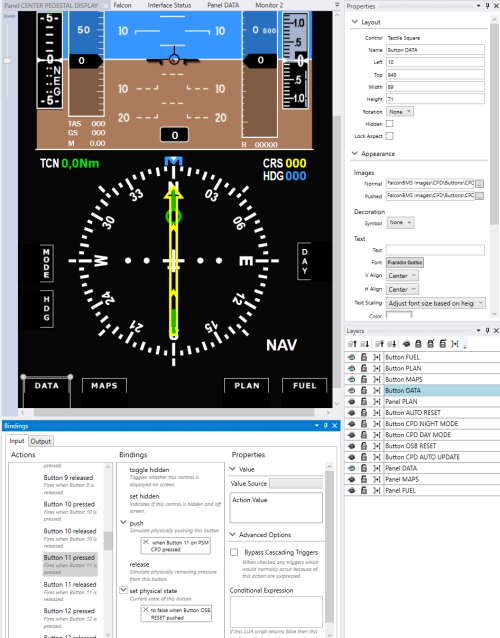Check the Hidden checkbox
The height and width of the screenshot is (638, 500).
pos(390,124)
